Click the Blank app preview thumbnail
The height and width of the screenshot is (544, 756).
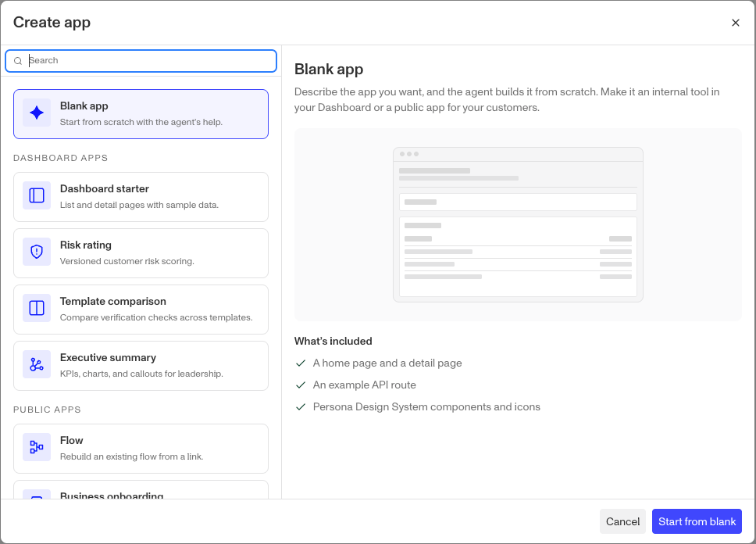point(518,224)
